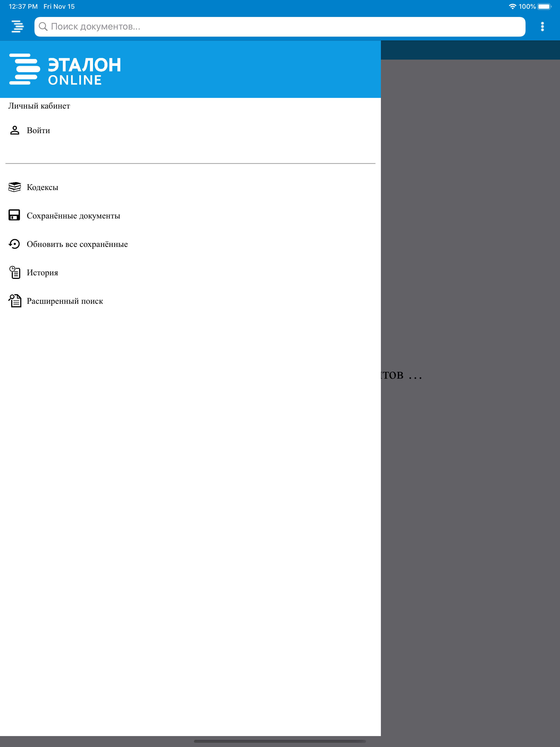560x747 pixels.
Task: Tap the Wi-Fi status icon
Action: (x=512, y=6)
